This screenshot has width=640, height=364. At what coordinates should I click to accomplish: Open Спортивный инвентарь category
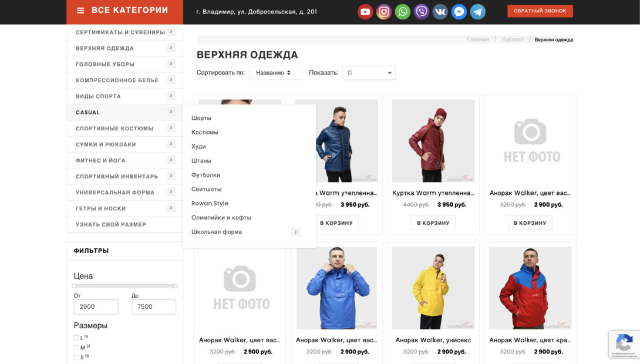(x=124, y=176)
